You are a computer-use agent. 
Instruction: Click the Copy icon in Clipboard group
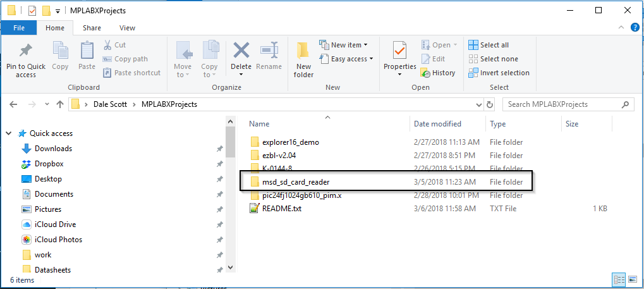[61, 51]
